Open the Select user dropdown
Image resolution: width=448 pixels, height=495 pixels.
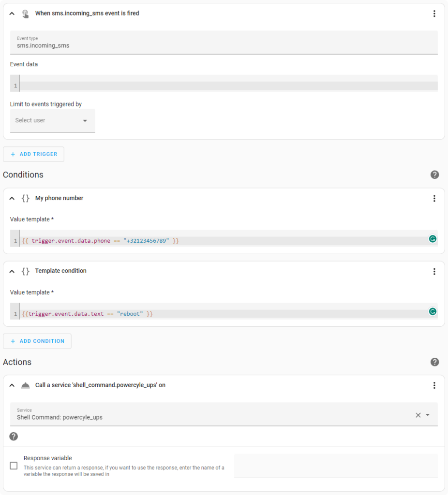52,120
